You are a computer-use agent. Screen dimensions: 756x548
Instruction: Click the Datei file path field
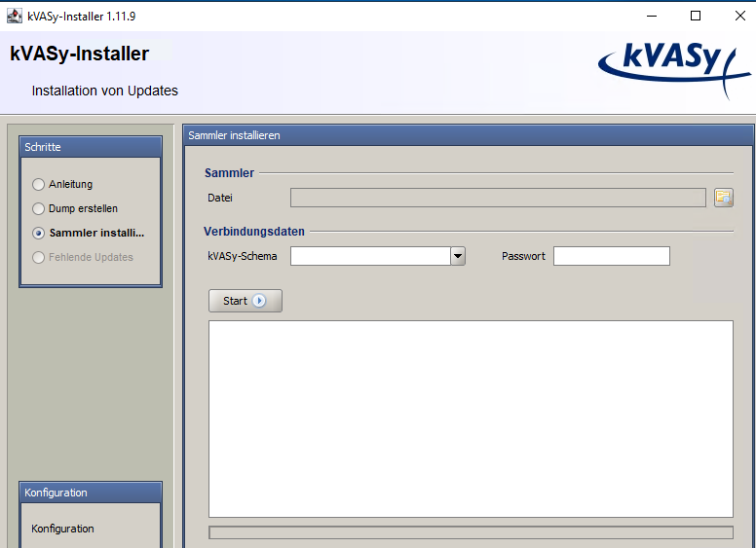pos(498,198)
